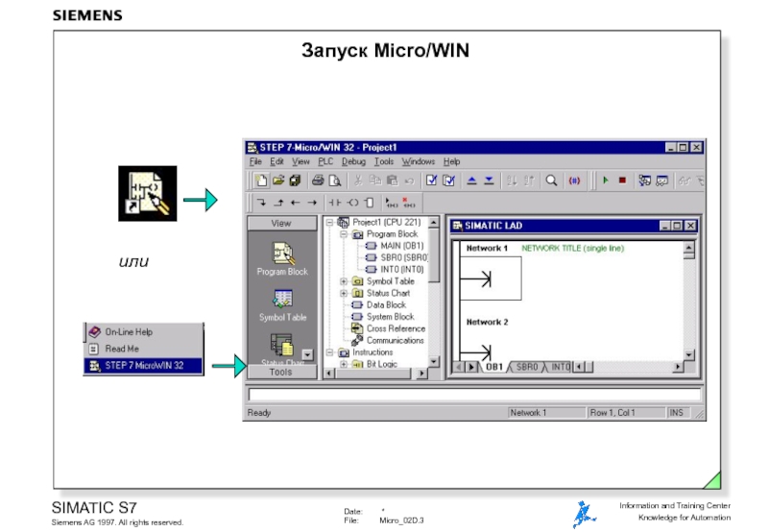Switch to the SBR0 tab
Screen dimensions: 768x532
[x=527, y=367]
